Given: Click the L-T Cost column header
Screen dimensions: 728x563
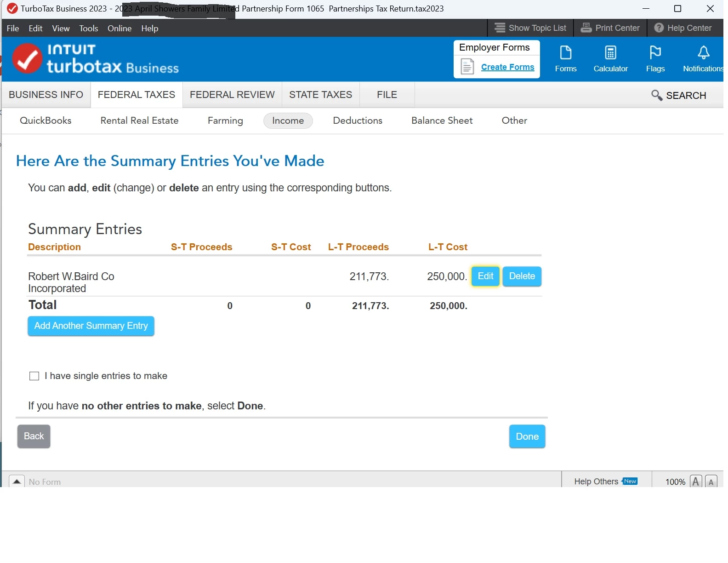Looking at the screenshot, I should 448,247.
